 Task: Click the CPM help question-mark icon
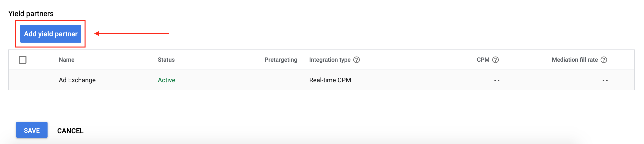[x=495, y=60]
